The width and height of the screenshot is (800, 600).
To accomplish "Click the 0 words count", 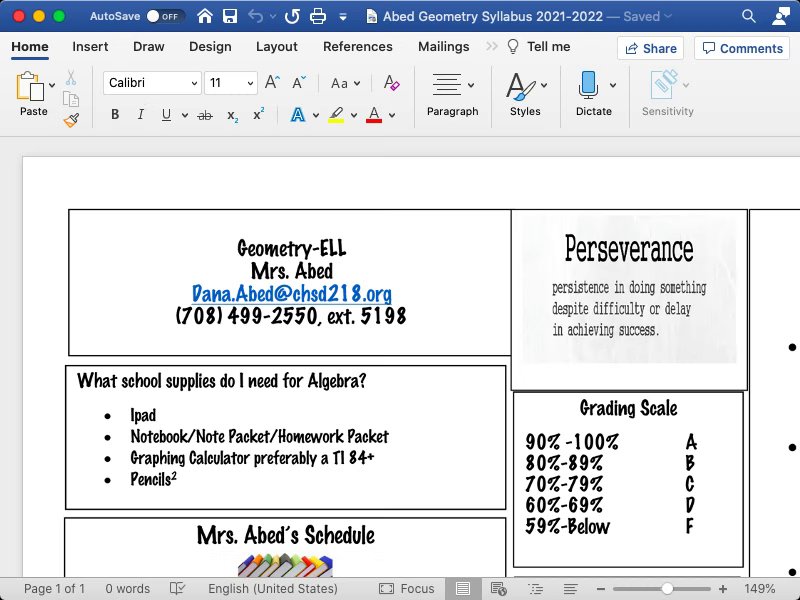I will point(128,589).
